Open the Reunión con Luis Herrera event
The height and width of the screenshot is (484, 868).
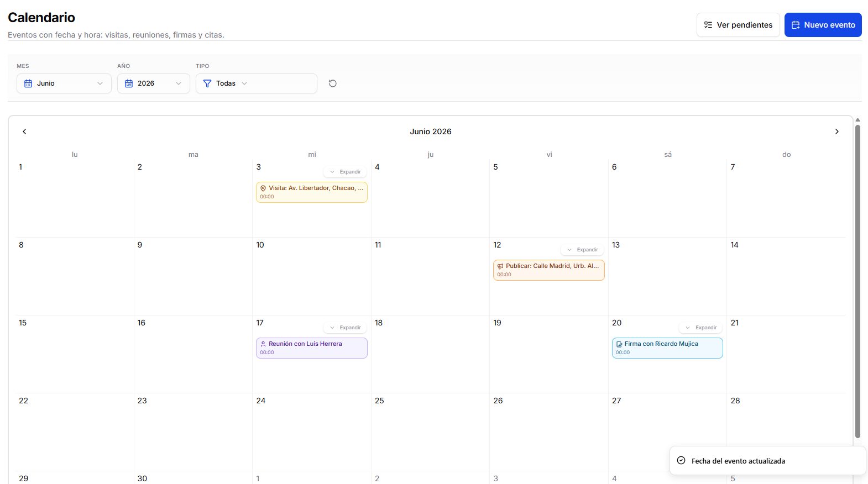[x=312, y=348]
